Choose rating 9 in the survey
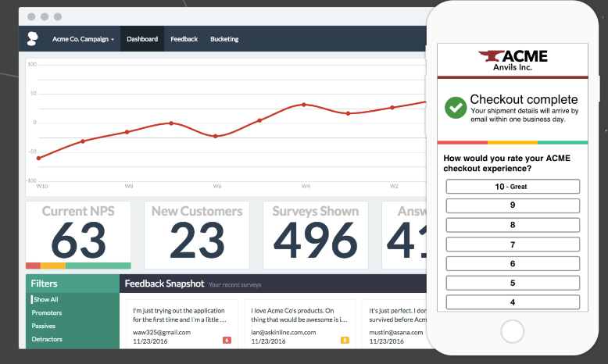 pyautogui.click(x=513, y=205)
